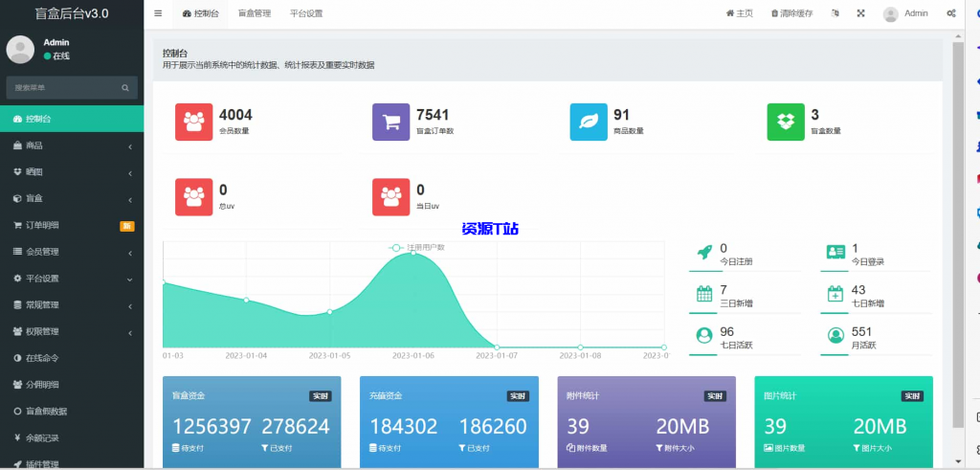The height and width of the screenshot is (470, 980).
Task: Expand the 权限管理 sidebar menu arrow
Action: point(130,333)
